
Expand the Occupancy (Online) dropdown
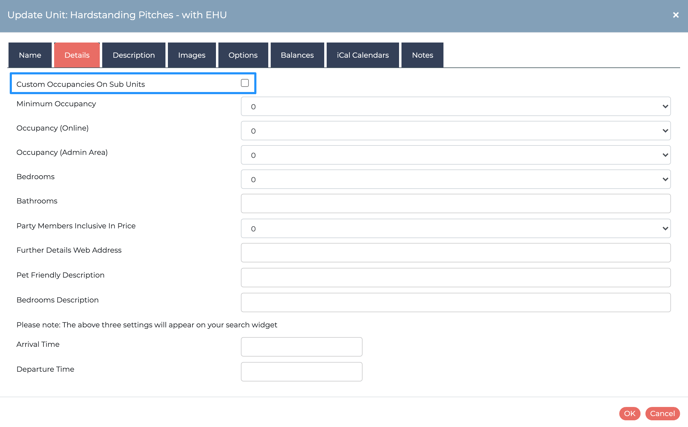click(455, 131)
